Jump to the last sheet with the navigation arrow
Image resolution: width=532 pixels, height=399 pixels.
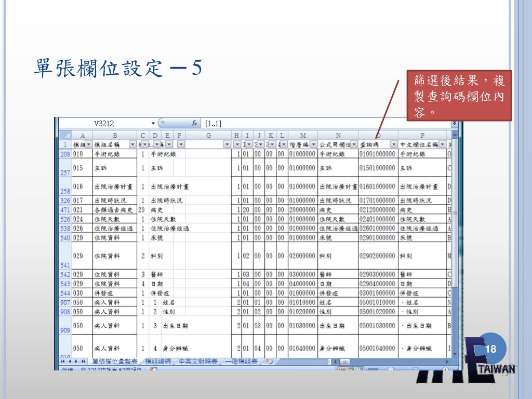click(x=83, y=362)
